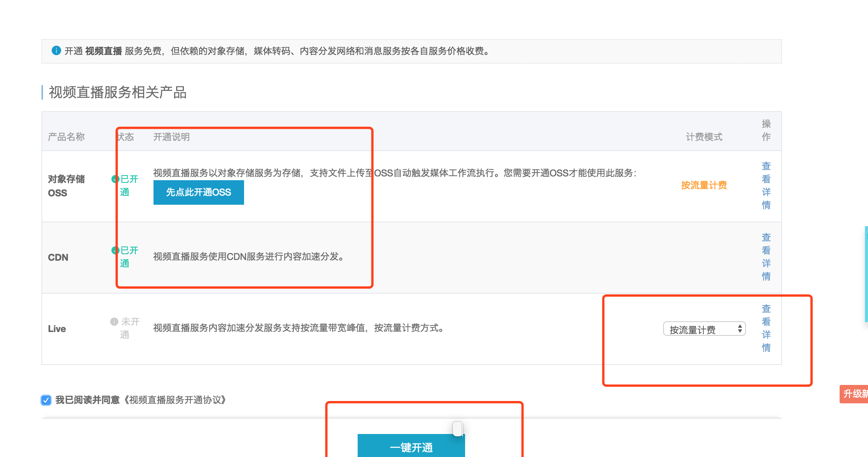
Task: Click gray status icon in Live row
Action: point(114,322)
